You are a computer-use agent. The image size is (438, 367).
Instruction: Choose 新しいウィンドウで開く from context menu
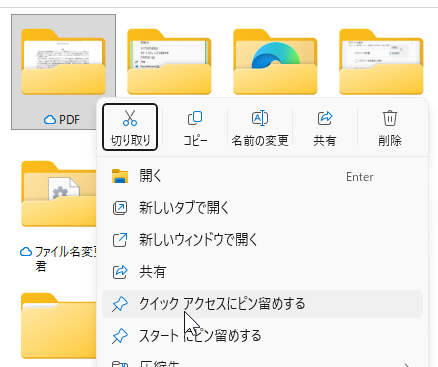[x=262, y=240]
